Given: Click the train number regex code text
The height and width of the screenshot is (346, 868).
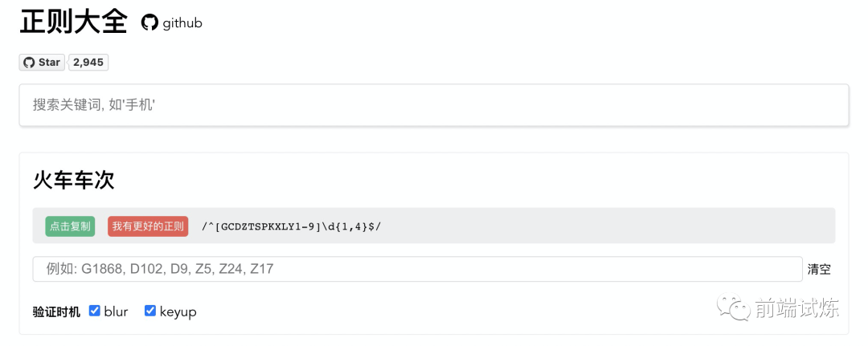Looking at the screenshot, I should (291, 226).
